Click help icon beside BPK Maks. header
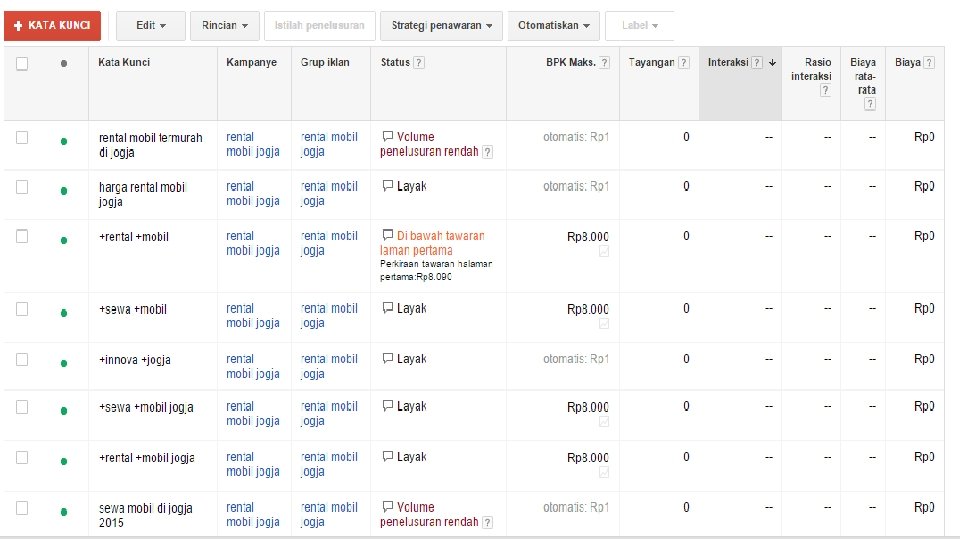Screen dimensions: 960x540 pos(605,62)
